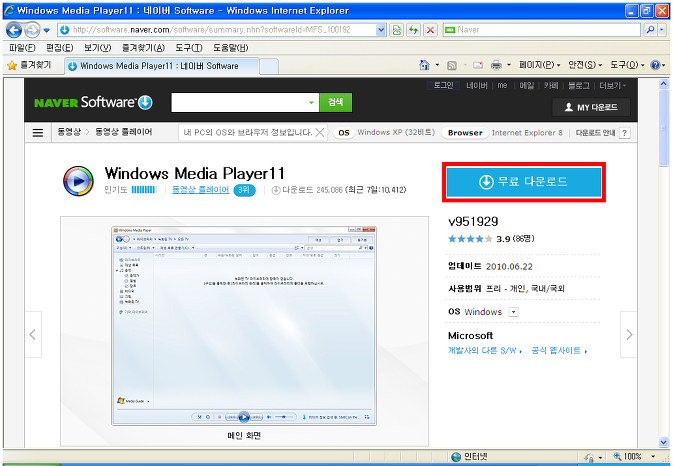
Task: Show next item with right arrow
Action: point(629,334)
